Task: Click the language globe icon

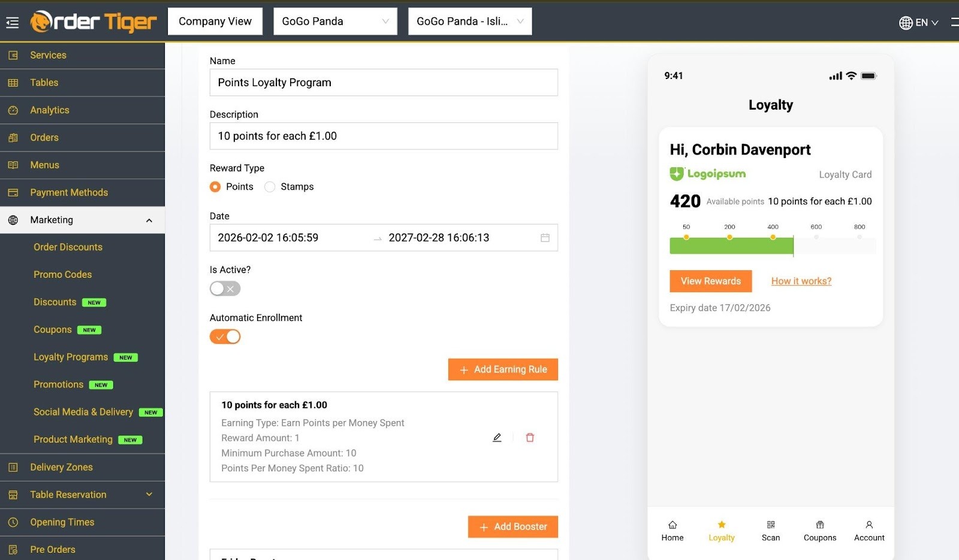Action: coord(906,23)
